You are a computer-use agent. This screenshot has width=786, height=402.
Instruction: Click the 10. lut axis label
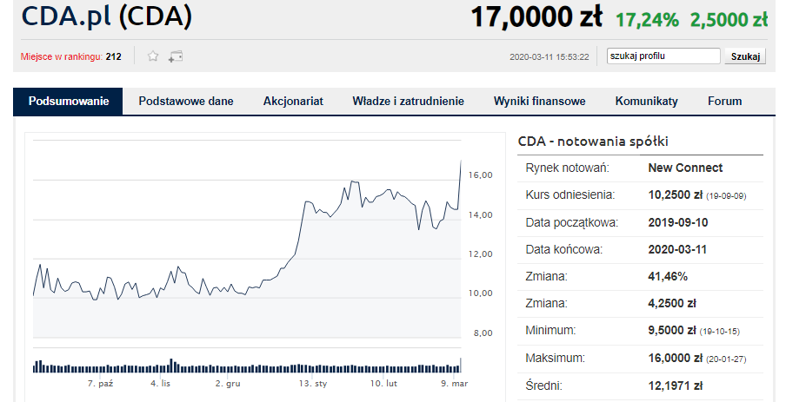(383, 384)
